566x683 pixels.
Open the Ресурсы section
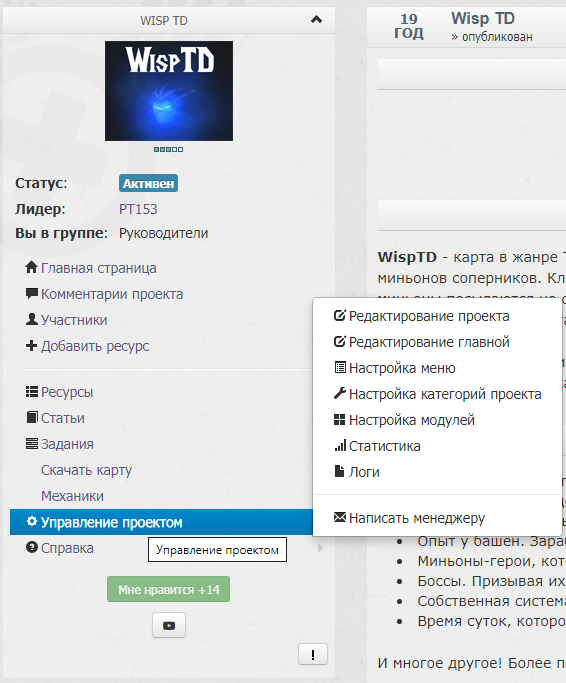(67, 392)
